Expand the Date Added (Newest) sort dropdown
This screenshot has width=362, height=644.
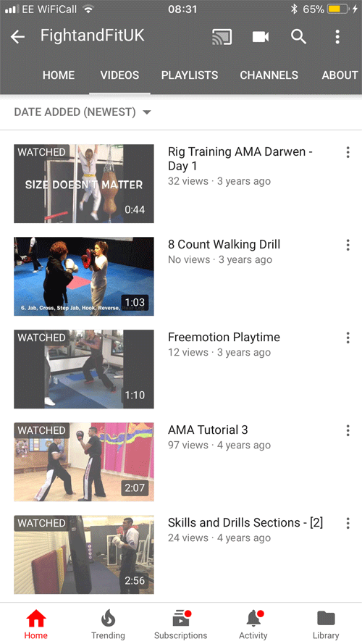(x=83, y=112)
